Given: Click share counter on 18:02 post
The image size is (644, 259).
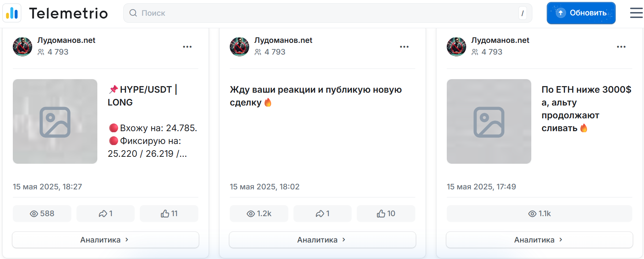Looking at the screenshot, I should [x=322, y=214].
